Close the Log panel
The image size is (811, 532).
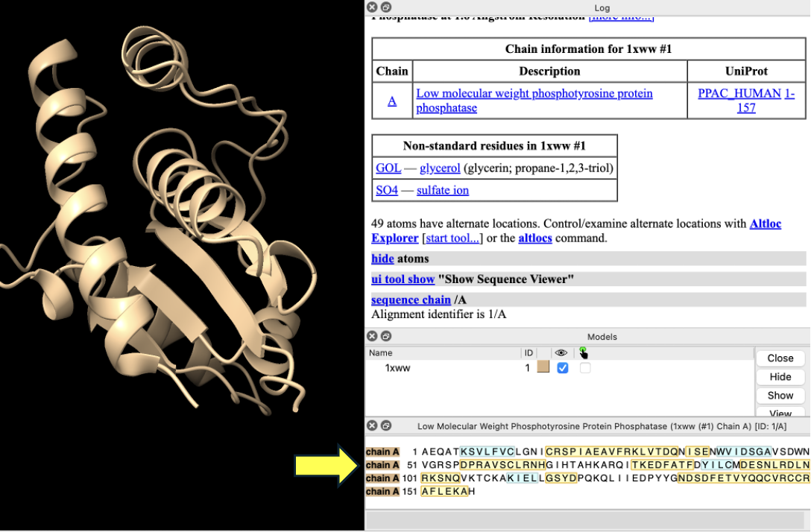[x=372, y=7]
